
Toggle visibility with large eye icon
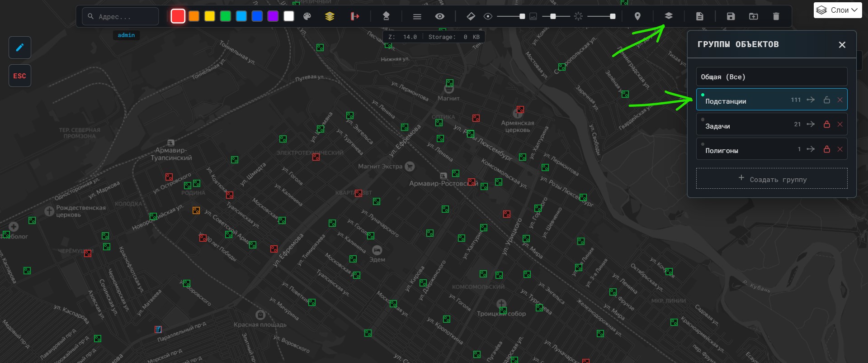coord(440,17)
